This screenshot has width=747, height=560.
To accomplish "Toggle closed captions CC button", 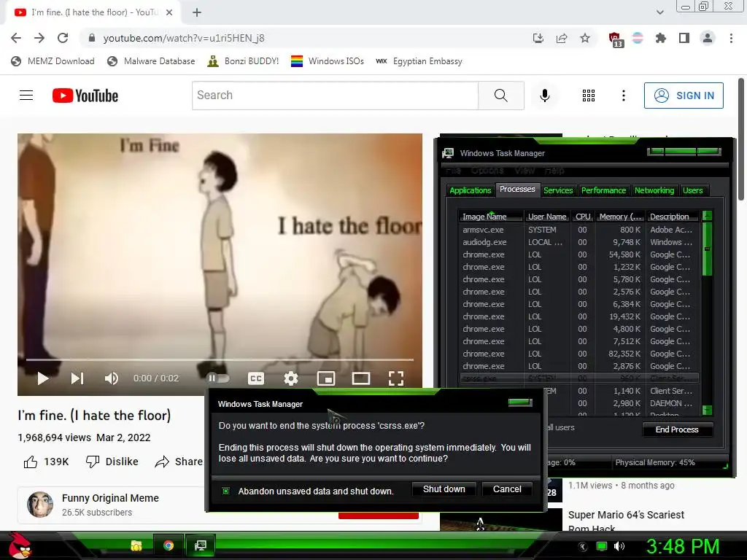I will pos(256,378).
